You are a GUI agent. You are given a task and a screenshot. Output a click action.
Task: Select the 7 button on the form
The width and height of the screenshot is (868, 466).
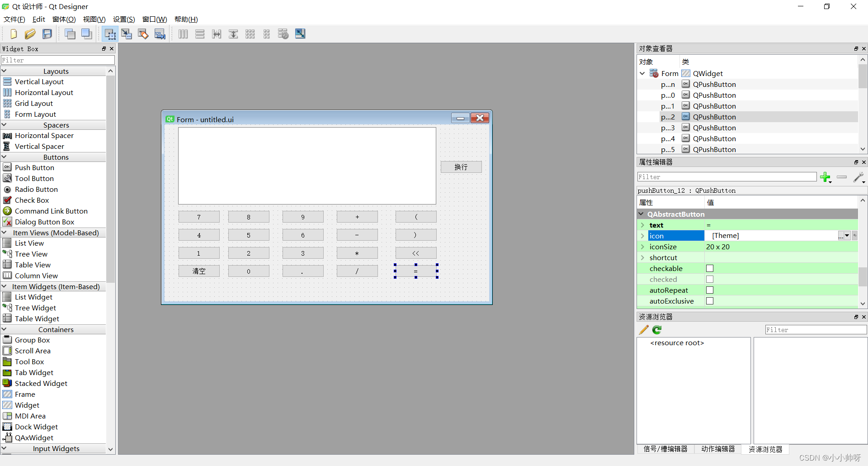[x=199, y=217]
